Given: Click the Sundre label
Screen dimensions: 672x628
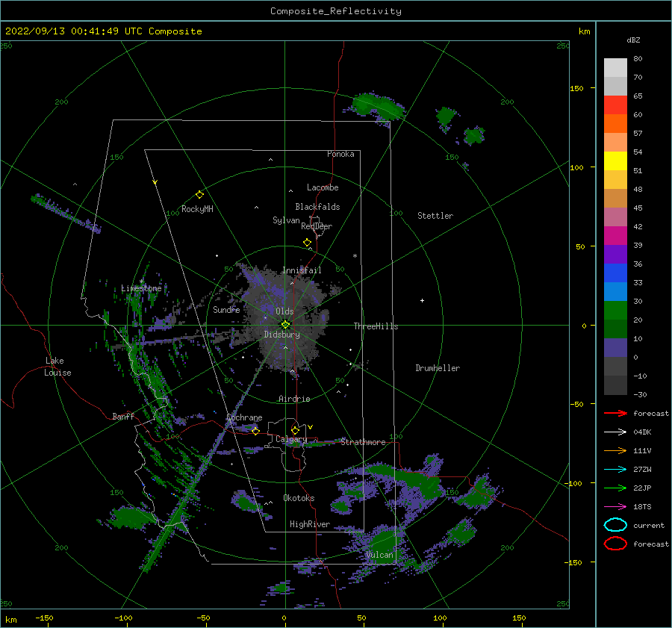Looking at the screenshot, I should 226,309.
